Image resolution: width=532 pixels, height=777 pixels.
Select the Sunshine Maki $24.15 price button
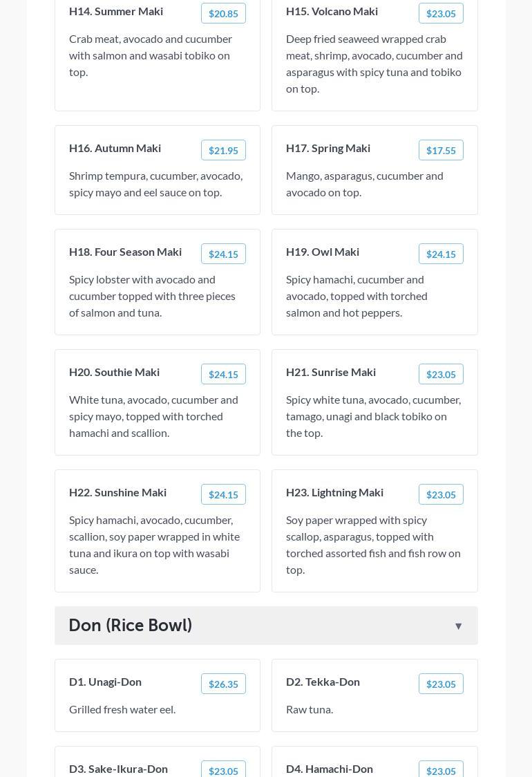223,495
